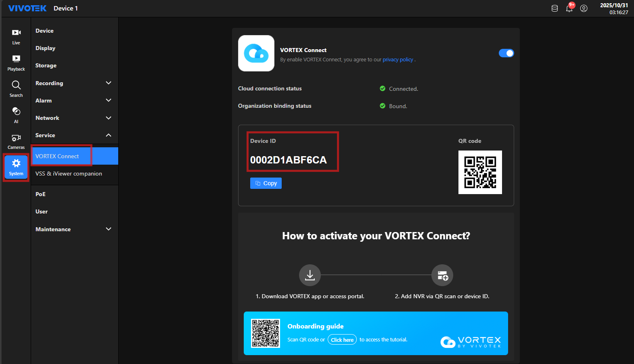Viewport: 634px width, 364px height.
Task: Click the Device 1 title
Action: tap(66, 8)
